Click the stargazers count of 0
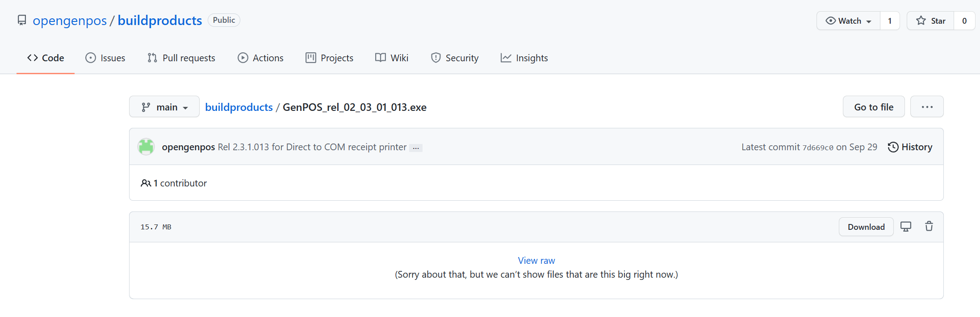Image resolution: width=980 pixels, height=317 pixels. [x=964, y=21]
